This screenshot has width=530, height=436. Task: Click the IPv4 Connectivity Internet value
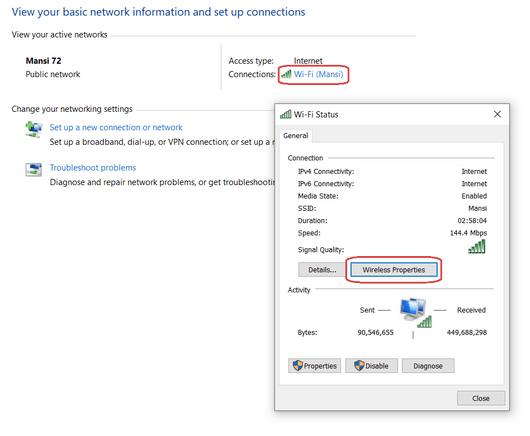(474, 171)
